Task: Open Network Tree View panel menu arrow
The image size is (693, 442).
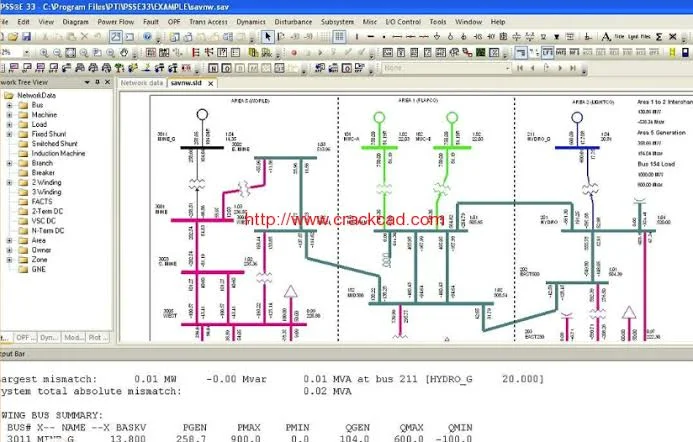Action: point(87,83)
